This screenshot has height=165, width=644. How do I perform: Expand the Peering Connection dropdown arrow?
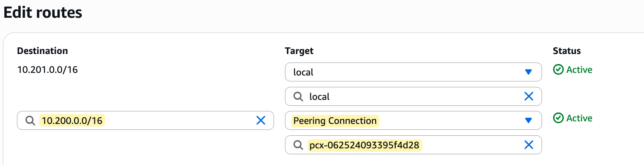coord(528,121)
